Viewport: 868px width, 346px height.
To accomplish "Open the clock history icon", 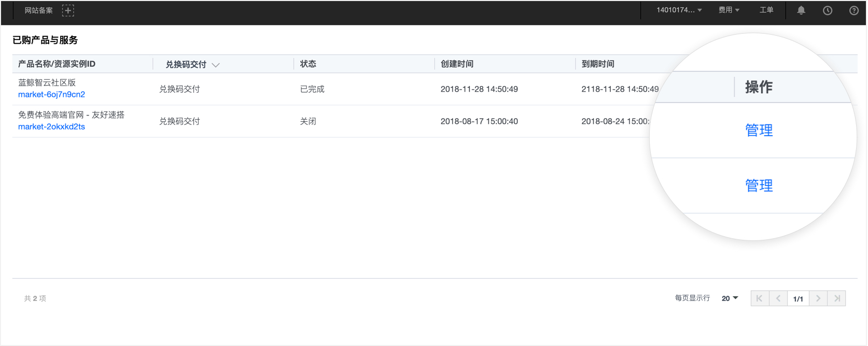I will tap(828, 10).
